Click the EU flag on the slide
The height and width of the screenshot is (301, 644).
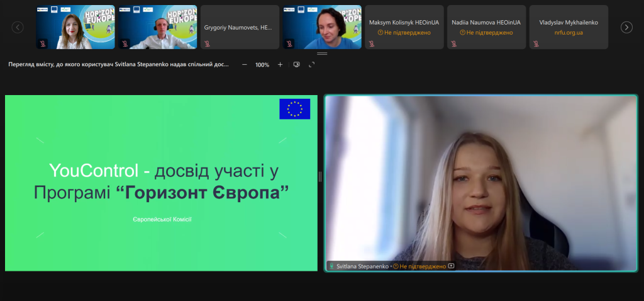point(295,109)
